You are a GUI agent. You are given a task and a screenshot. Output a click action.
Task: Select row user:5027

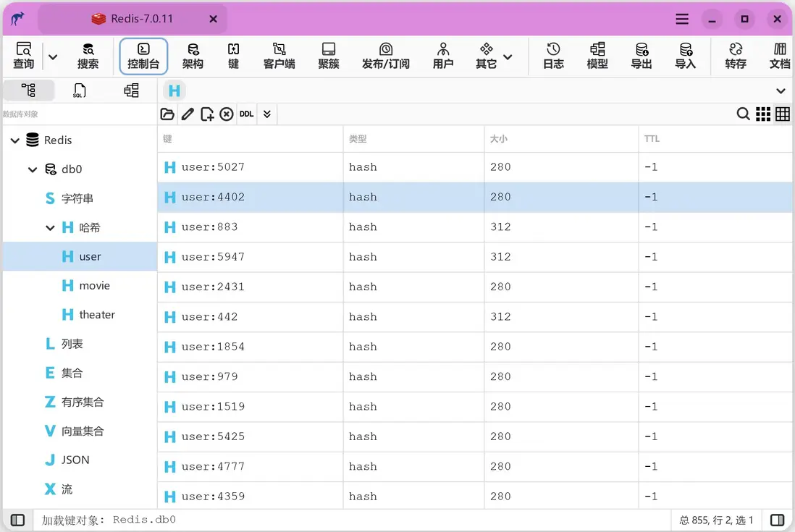click(x=475, y=167)
